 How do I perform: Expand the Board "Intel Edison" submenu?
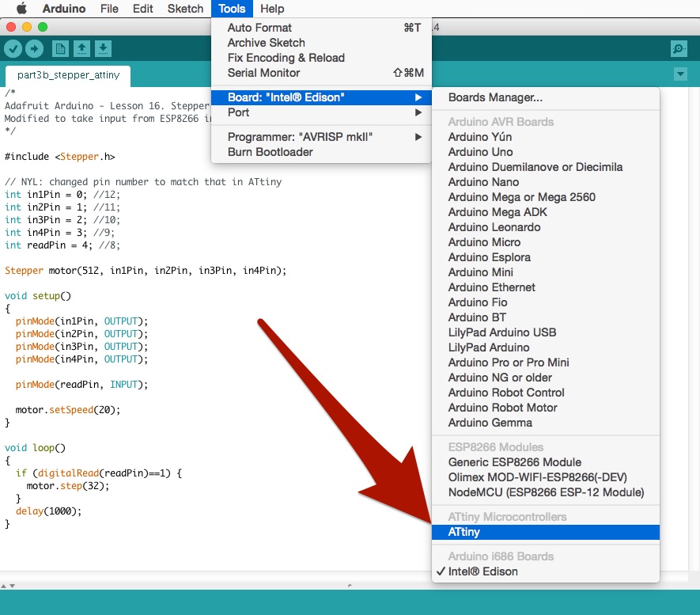coord(321,97)
